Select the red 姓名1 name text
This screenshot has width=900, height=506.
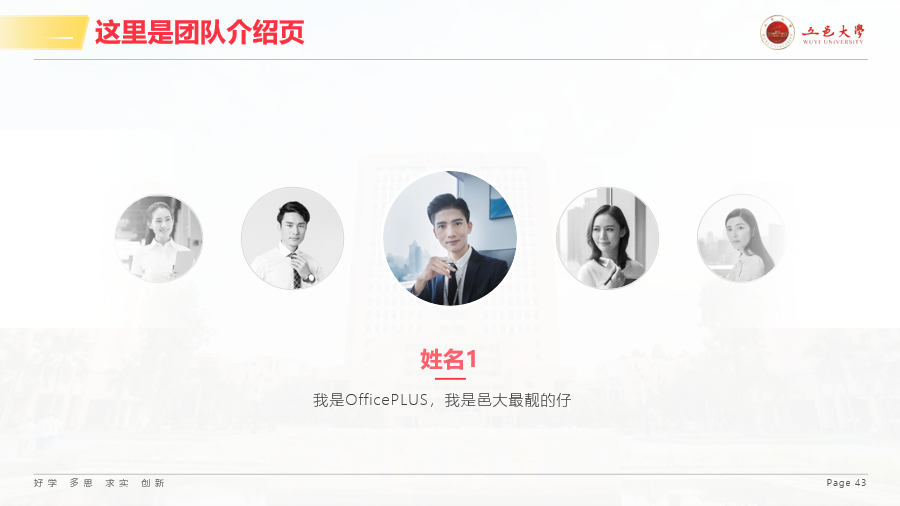pos(449,359)
